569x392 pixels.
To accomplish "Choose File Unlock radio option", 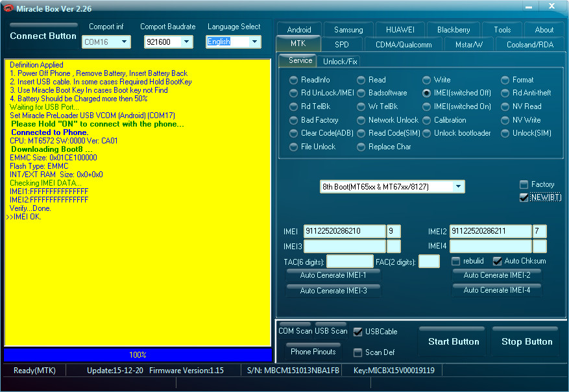I will (313, 147).
